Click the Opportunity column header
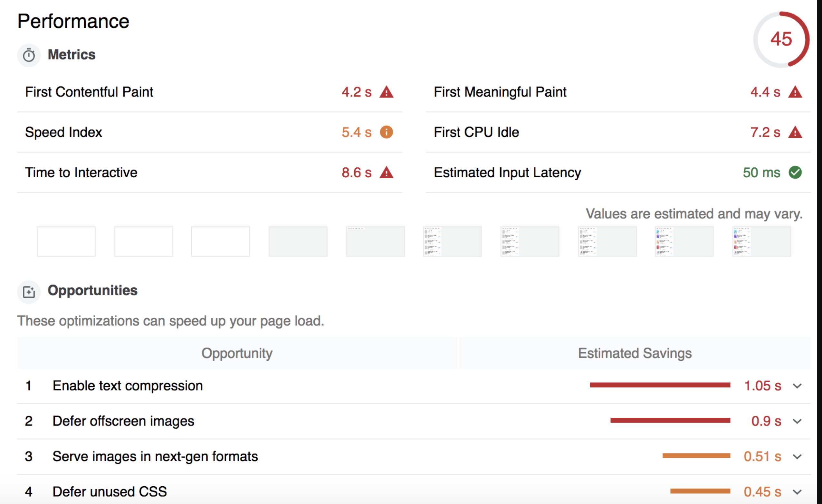 pyautogui.click(x=237, y=353)
